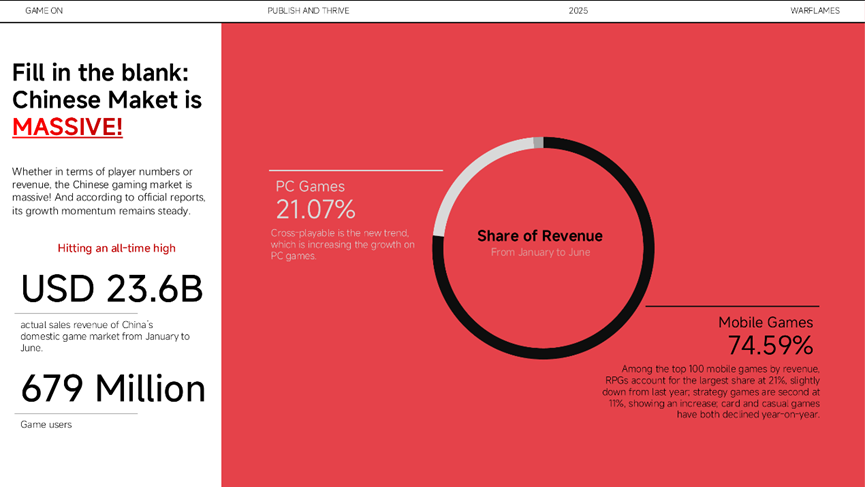Click the Cross-playable trend description

343,244
